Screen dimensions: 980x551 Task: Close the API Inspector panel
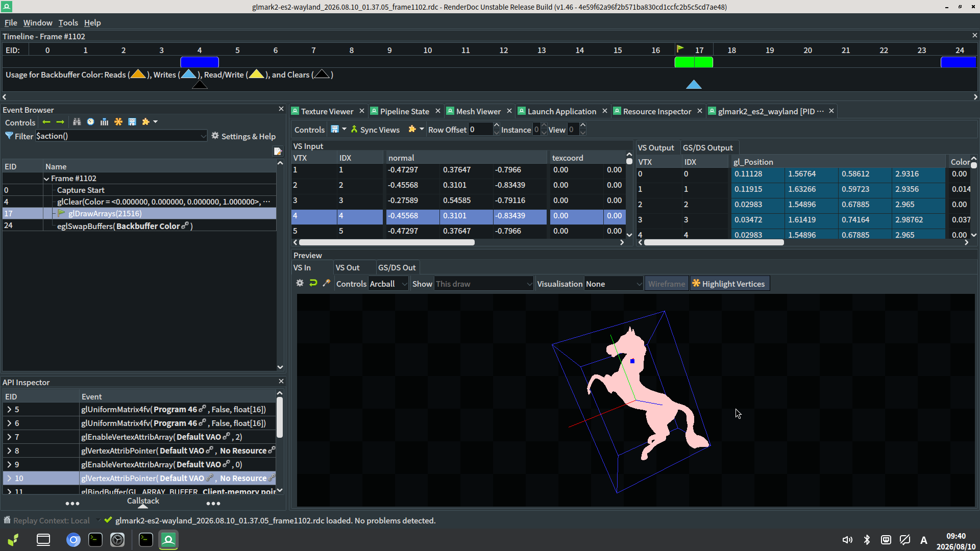(x=281, y=382)
